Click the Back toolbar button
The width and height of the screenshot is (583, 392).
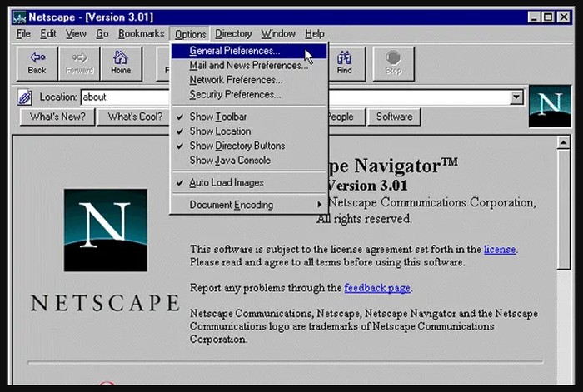(x=37, y=63)
